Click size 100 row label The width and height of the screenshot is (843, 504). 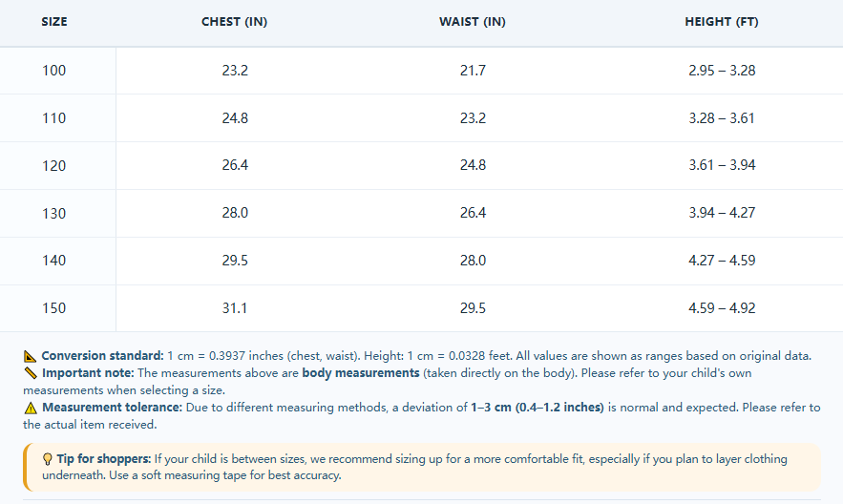(x=54, y=71)
